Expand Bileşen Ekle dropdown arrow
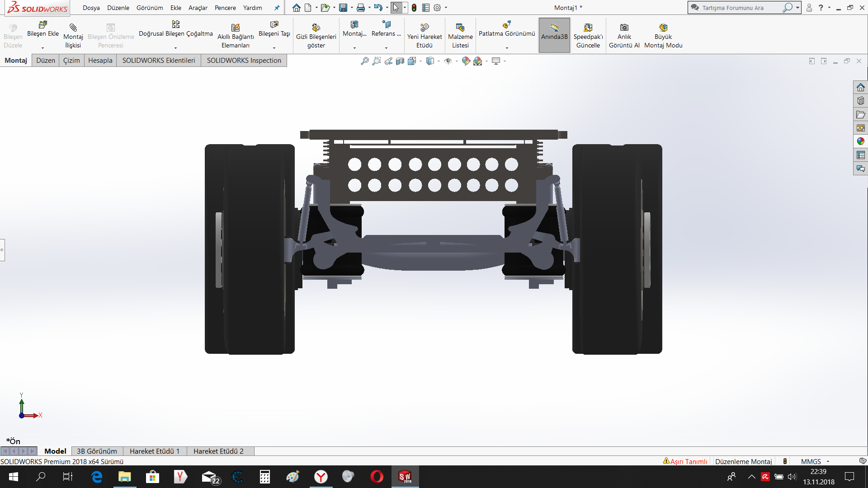 pos(43,48)
